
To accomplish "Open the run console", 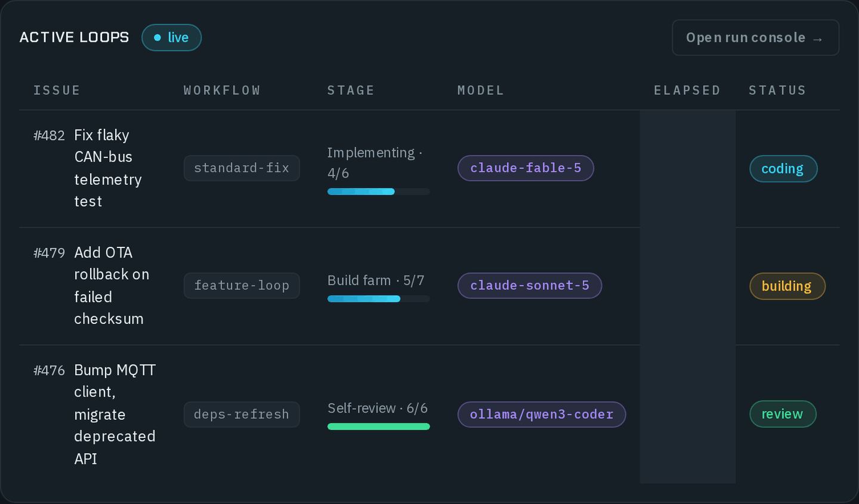I will point(755,38).
